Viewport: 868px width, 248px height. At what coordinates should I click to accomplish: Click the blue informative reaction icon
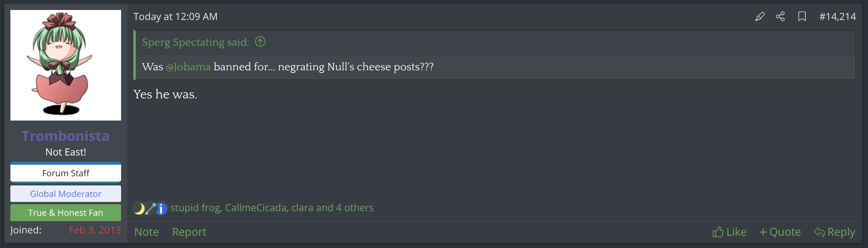pyautogui.click(x=161, y=208)
